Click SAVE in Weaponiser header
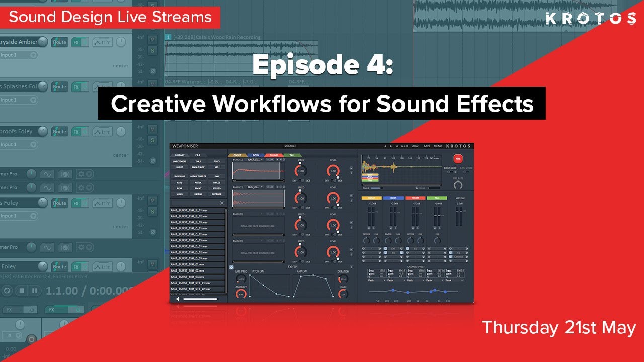This screenshot has height=362, width=644. (427, 146)
